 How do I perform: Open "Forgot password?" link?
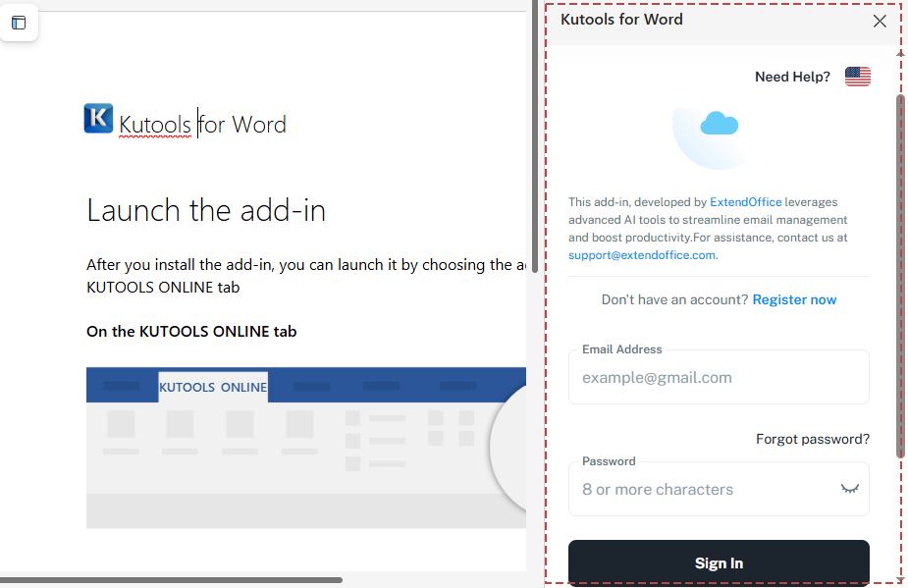[812, 439]
